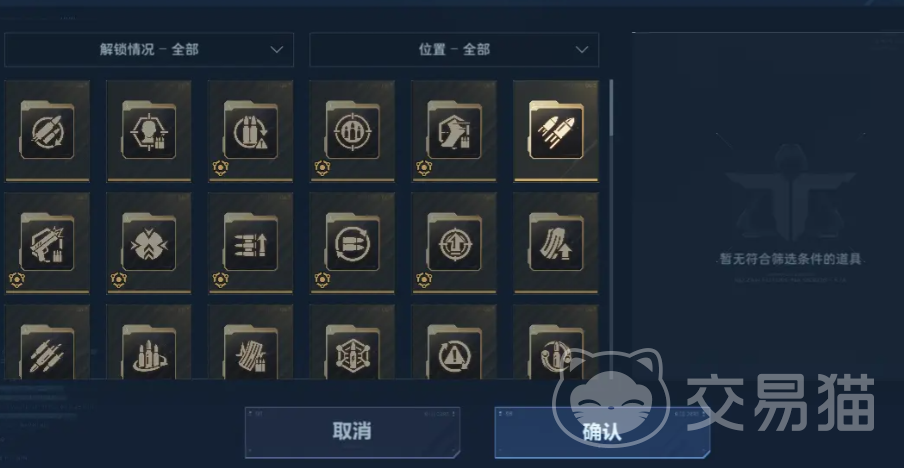Viewport: 904px width, 468px height.
Task: Select the three bullets on ring card
Action: pyautogui.click(x=149, y=342)
